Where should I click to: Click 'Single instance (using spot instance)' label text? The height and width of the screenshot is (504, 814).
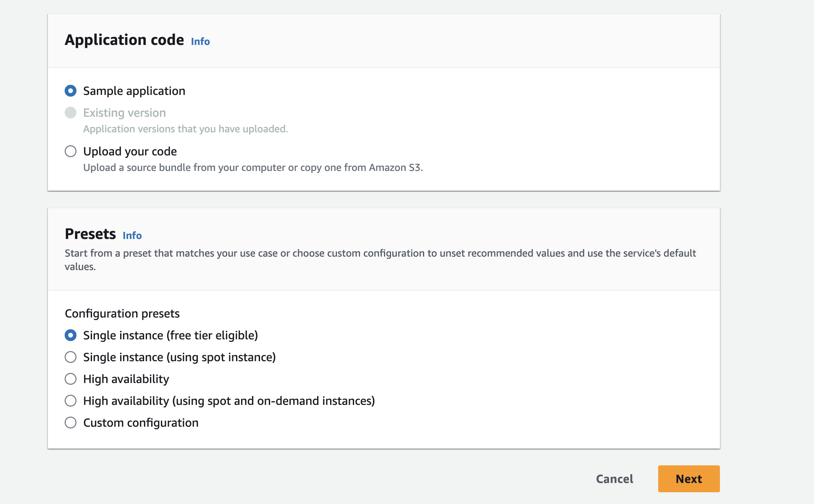(x=179, y=357)
